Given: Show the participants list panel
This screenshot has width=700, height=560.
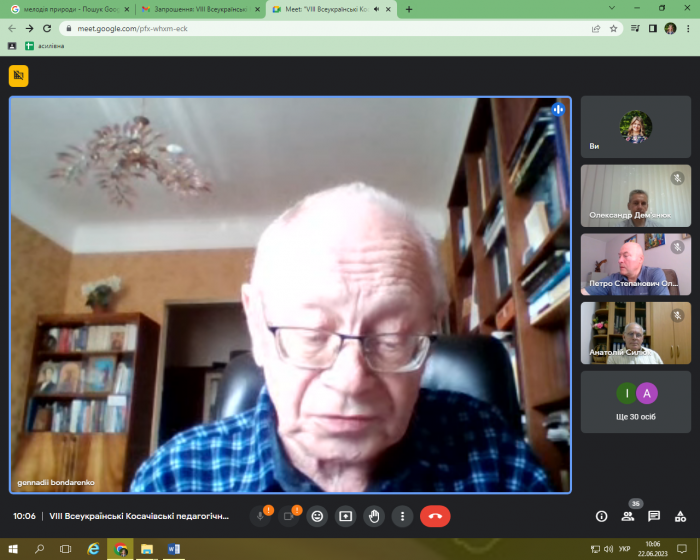Looking at the screenshot, I should (628, 516).
